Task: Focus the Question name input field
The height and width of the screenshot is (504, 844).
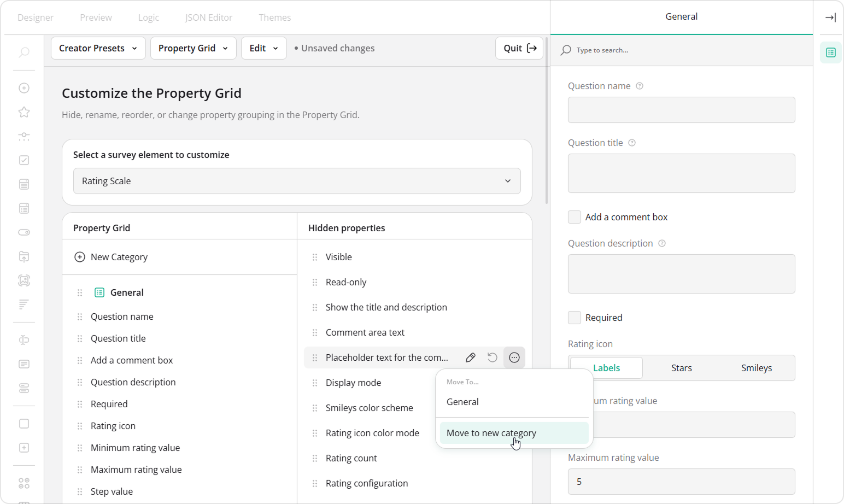Action: tap(682, 110)
